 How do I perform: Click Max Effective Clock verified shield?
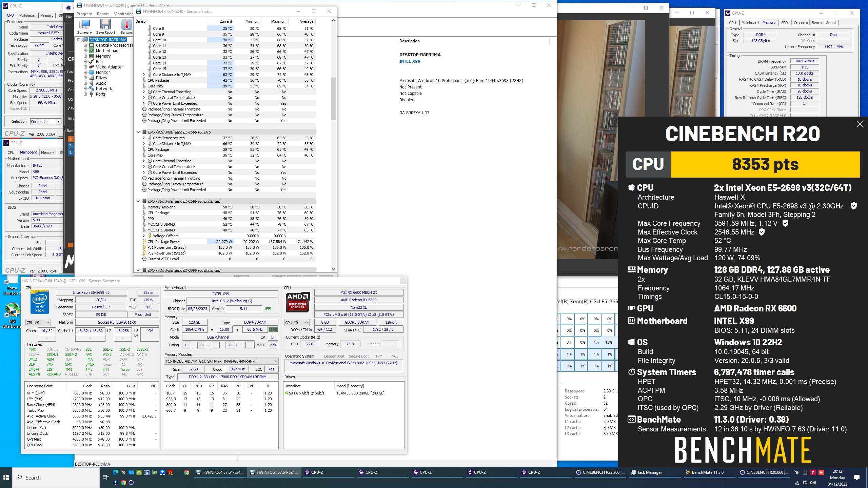pos(762,232)
